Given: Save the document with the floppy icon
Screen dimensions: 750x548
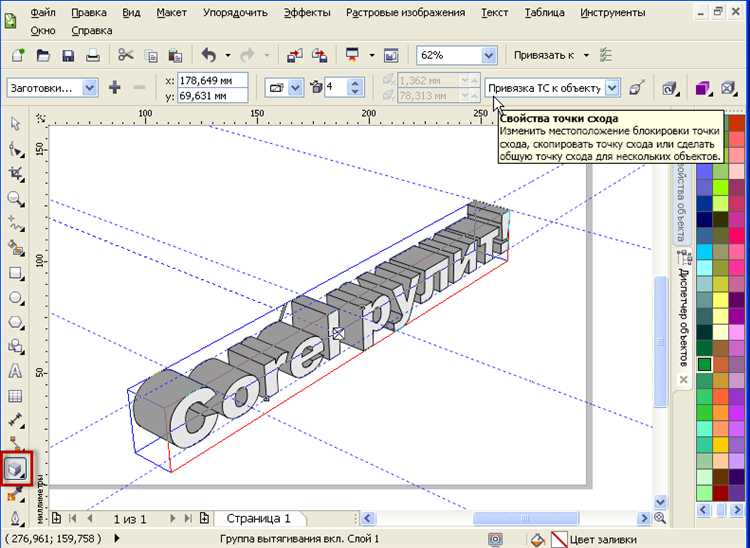Looking at the screenshot, I should click(x=68, y=55).
